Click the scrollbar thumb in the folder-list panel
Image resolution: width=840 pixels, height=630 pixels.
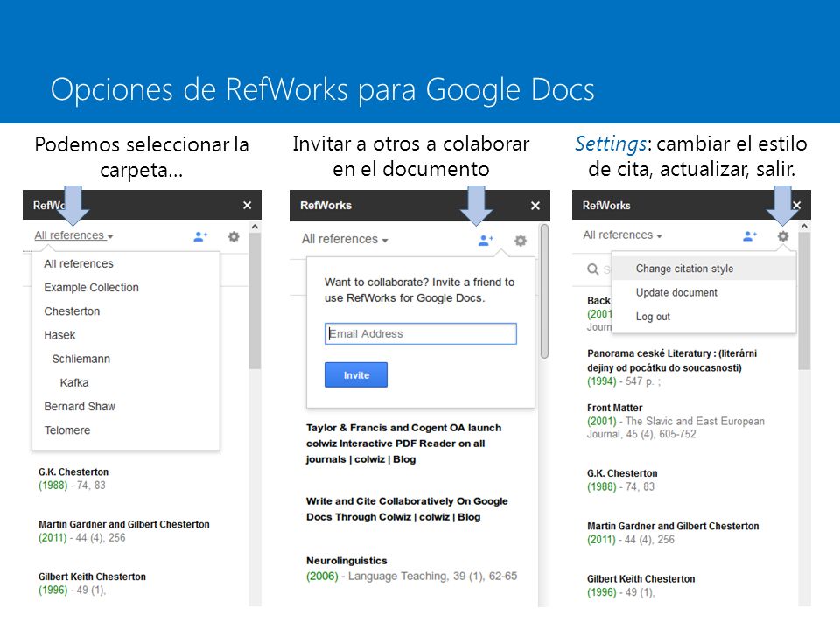pos(255,301)
